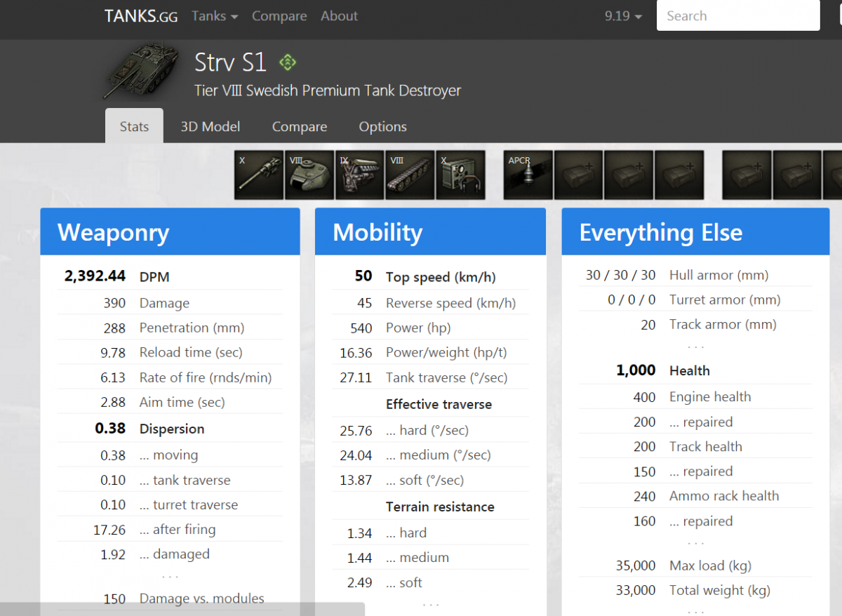Focus the Search input field
Viewport: 842px width, 616px height.
click(x=738, y=15)
